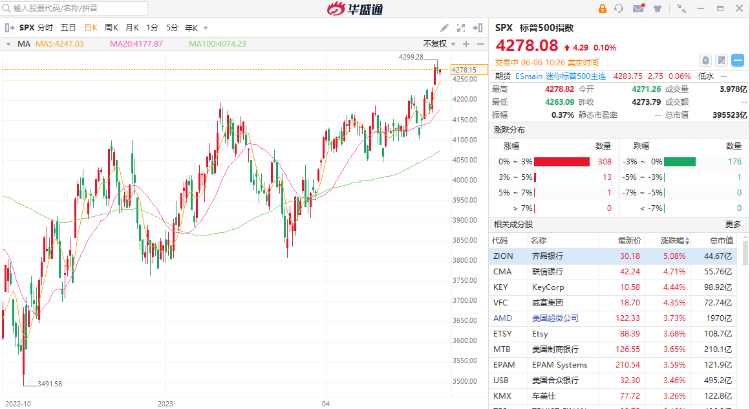Click the 总市值 column header
Screen dimensions: 750x409
(721, 241)
